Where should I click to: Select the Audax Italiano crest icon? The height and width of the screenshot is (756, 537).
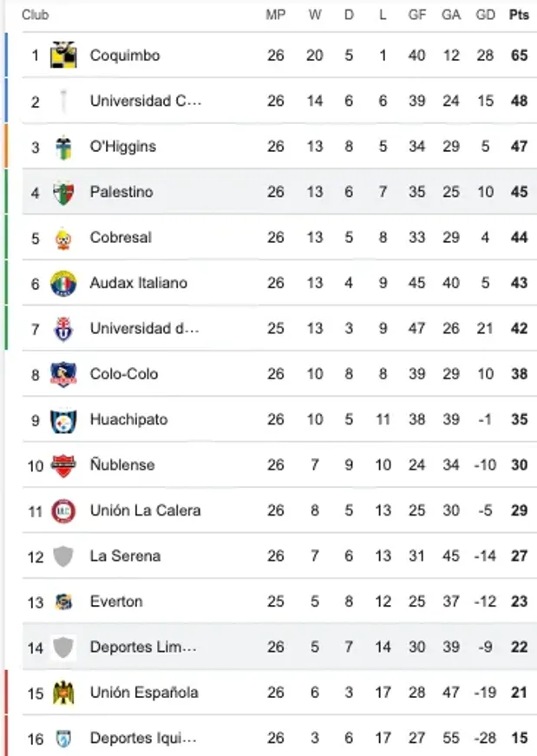point(63,283)
